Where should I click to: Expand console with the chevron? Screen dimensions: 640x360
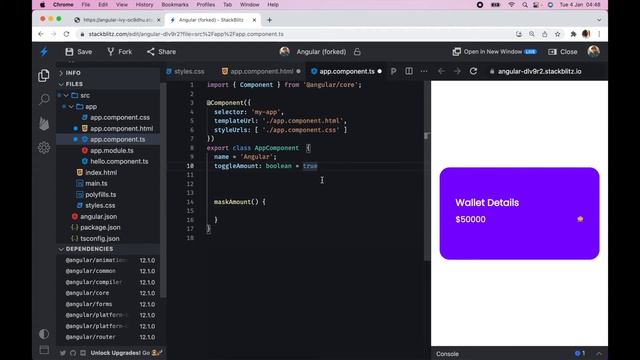click(599, 353)
